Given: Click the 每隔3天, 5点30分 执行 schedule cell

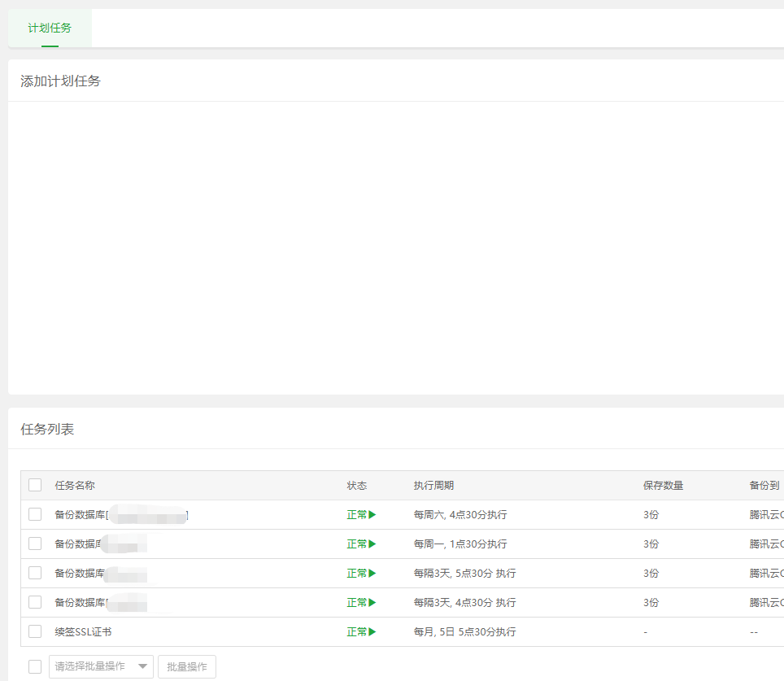Looking at the screenshot, I should 464,573.
